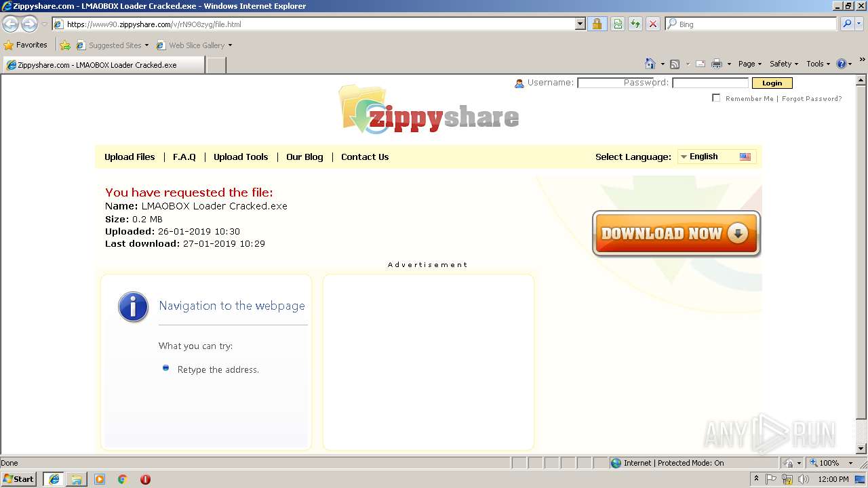Click the yellow Login button
The image size is (868, 488).
pyautogui.click(x=772, y=83)
